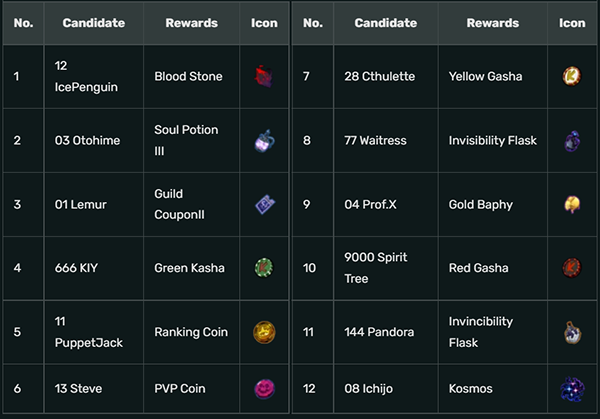Select the Kosmos galaxy icon
Viewport: 600px width, 419px height.
572,389
